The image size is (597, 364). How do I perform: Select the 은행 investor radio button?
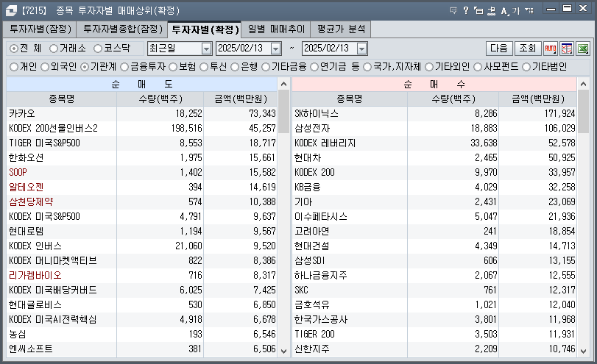click(x=235, y=67)
